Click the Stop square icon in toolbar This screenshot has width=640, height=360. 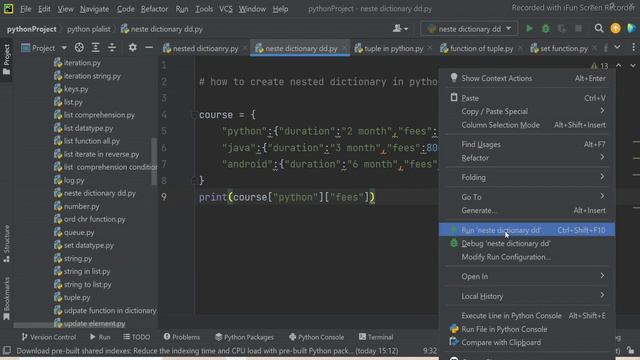578,29
